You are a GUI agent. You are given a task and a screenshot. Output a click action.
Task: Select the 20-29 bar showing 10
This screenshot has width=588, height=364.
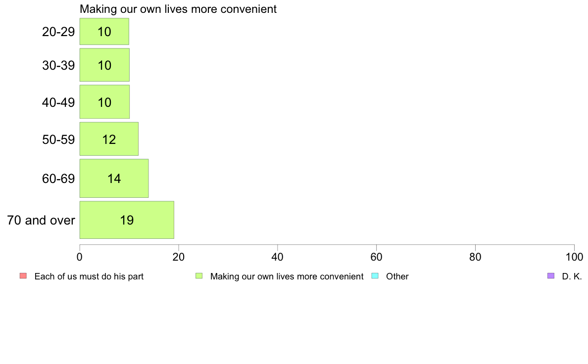point(104,32)
